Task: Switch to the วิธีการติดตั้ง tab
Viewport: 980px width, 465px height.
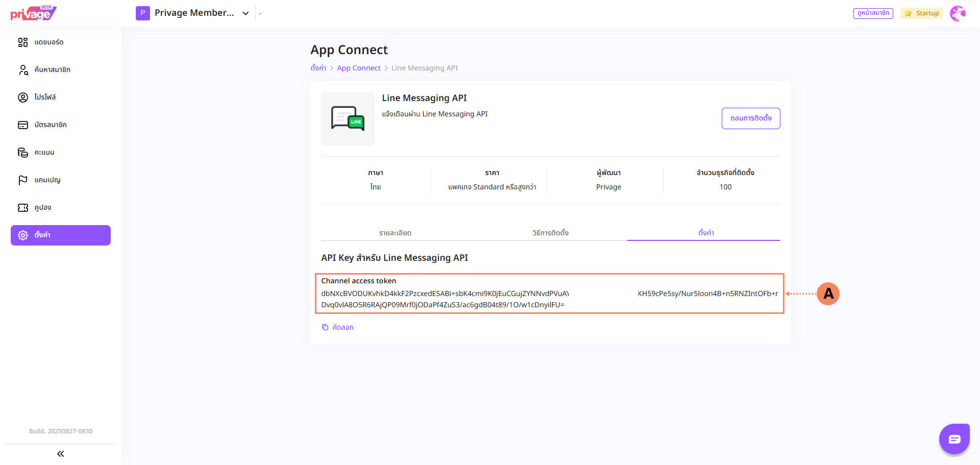Action: [x=550, y=233]
